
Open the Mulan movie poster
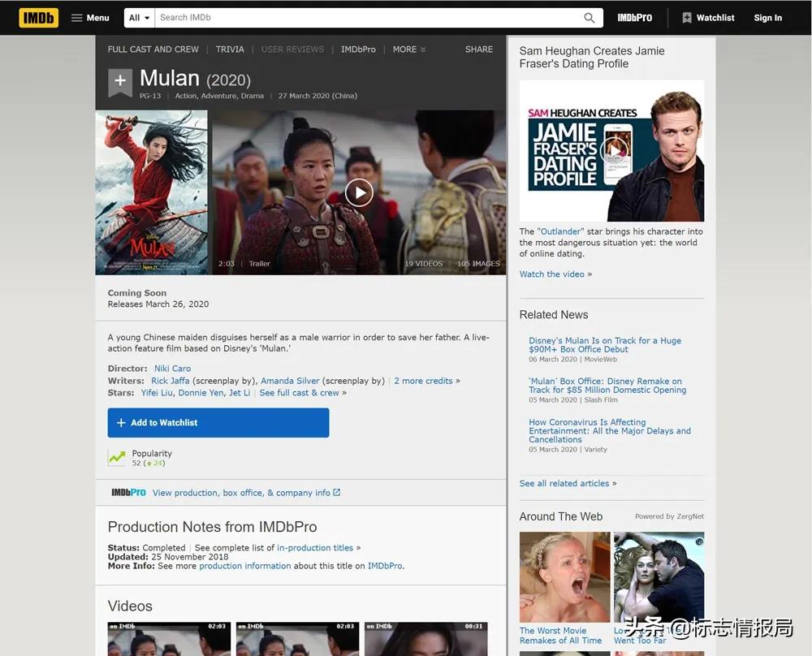click(152, 192)
